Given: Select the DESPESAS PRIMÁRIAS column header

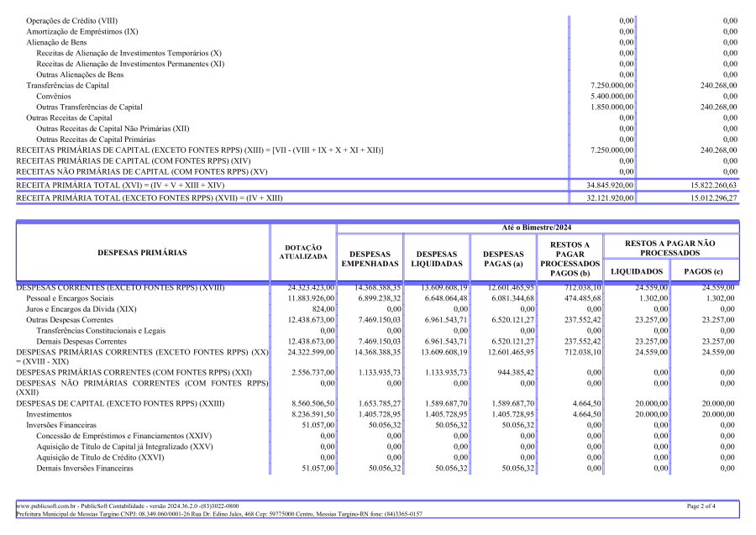Looking at the screenshot, I should pyautogui.click(x=142, y=252).
